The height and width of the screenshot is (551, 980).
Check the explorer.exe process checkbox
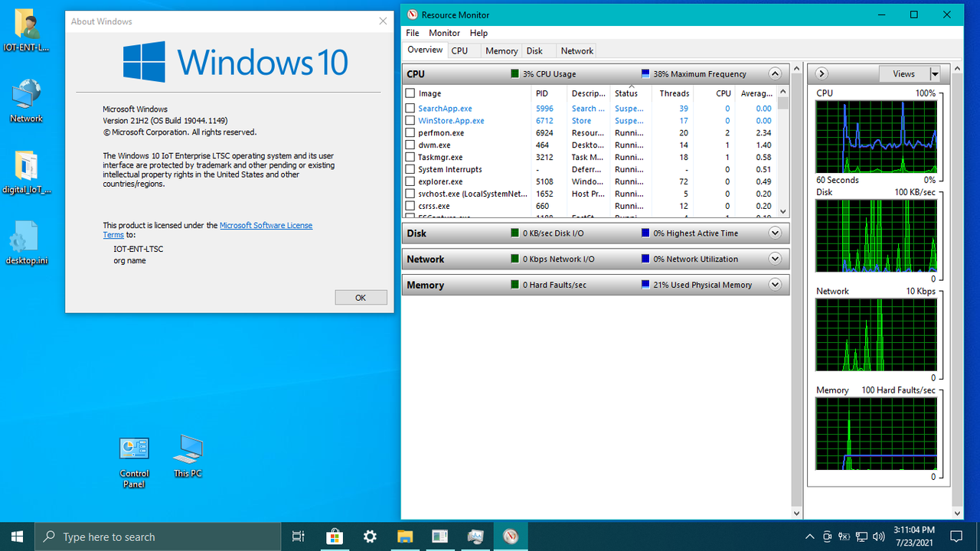point(410,182)
